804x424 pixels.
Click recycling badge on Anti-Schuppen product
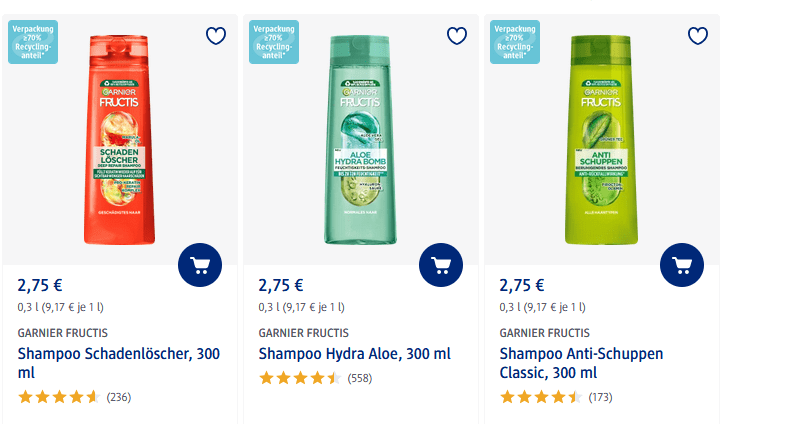(x=515, y=41)
